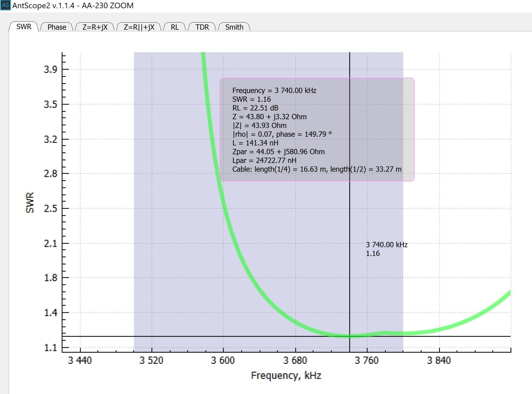Click the horizontal SWR marker line
Image resolution: width=532 pixels, height=394 pixels.
[x=111, y=336]
